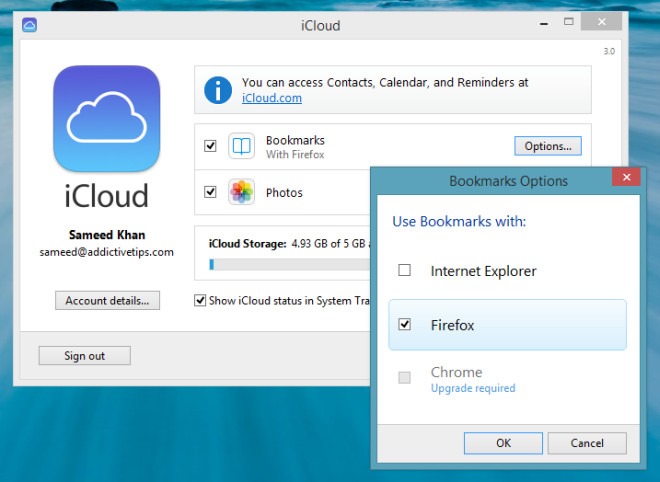Confirm with OK in Bookmarks Options
The image size is (660, 482).
tap(503, 443)
